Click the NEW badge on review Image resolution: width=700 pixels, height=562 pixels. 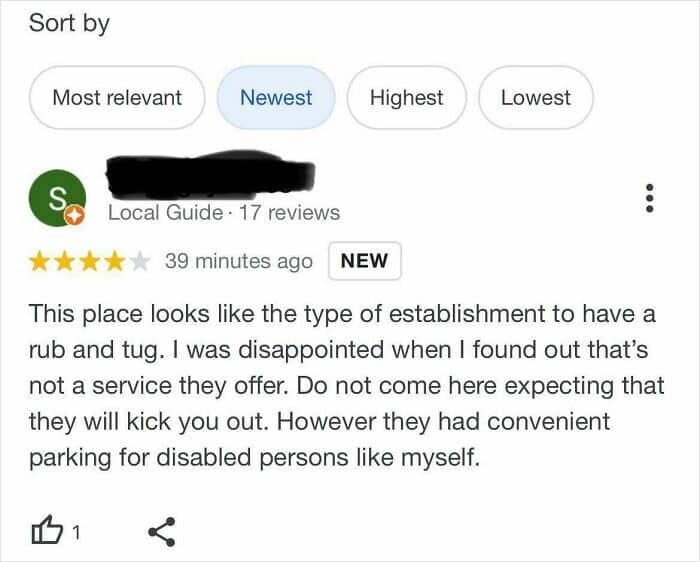[x=364, y=261]
